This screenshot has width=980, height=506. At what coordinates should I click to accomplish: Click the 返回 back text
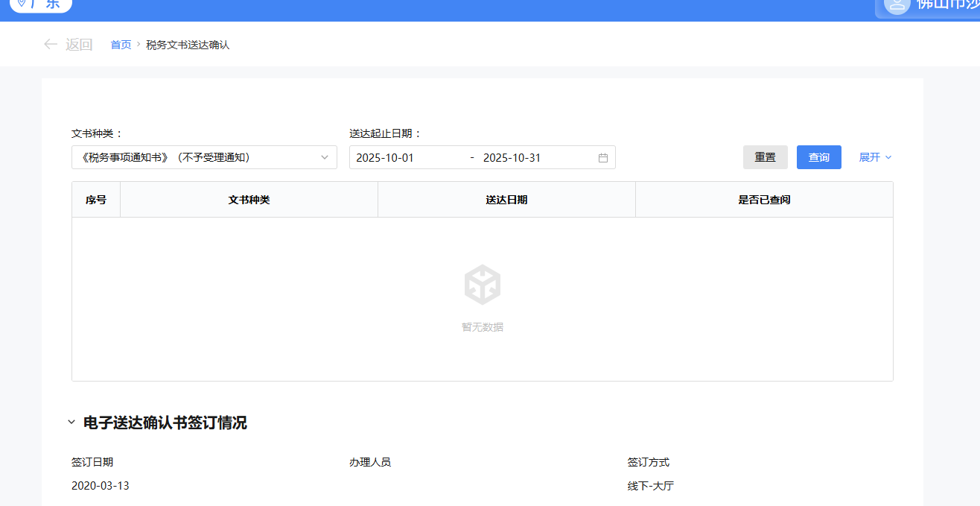pos(79,45)
